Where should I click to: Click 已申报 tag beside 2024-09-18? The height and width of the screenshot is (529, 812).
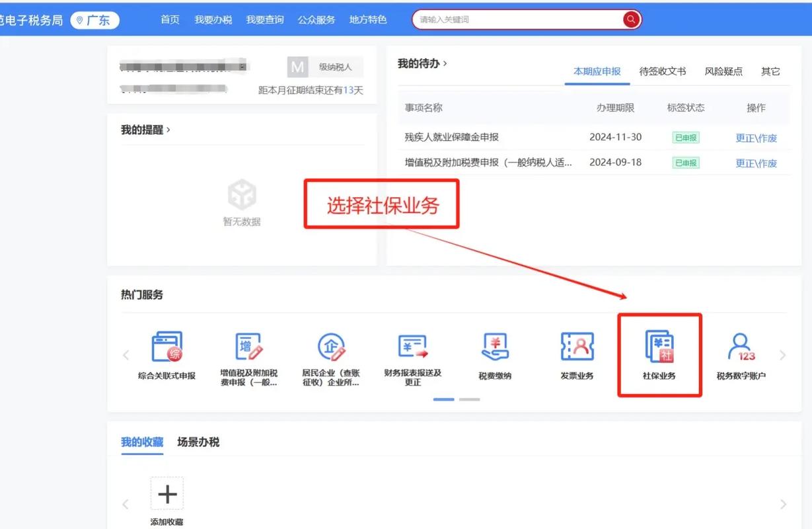pyautogui.click(x=686, y=163)
